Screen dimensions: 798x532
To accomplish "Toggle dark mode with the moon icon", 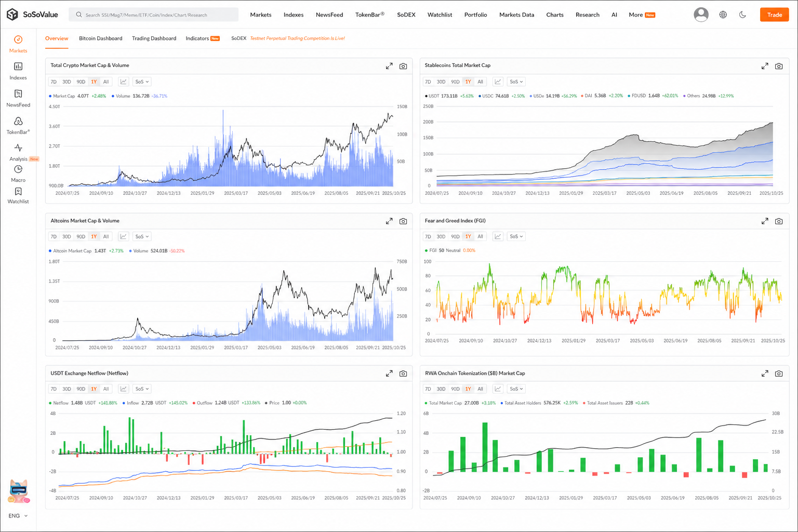I will tap(742, 15).
